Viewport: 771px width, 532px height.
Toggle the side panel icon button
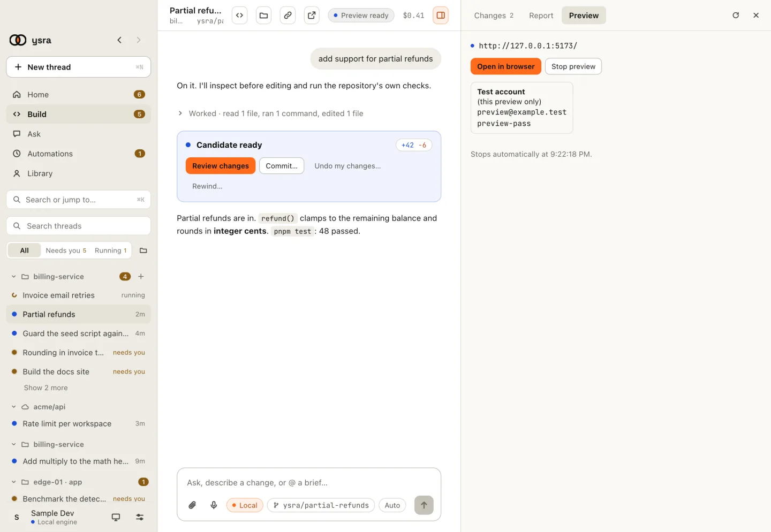point(441,16)
